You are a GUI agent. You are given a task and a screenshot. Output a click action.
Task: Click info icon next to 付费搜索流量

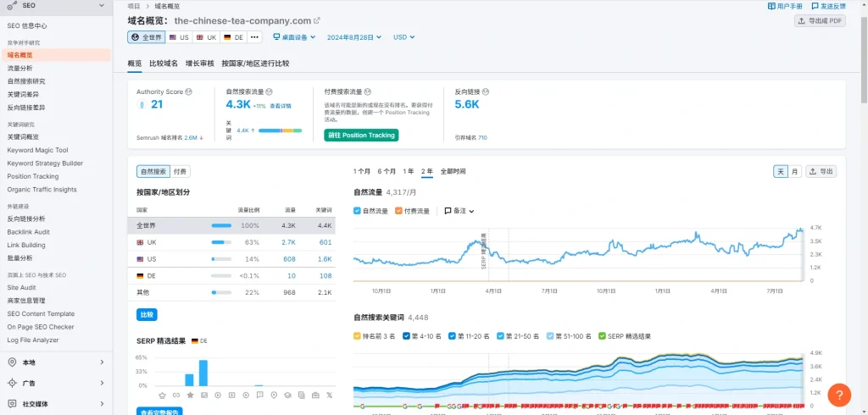click(367, 91)
